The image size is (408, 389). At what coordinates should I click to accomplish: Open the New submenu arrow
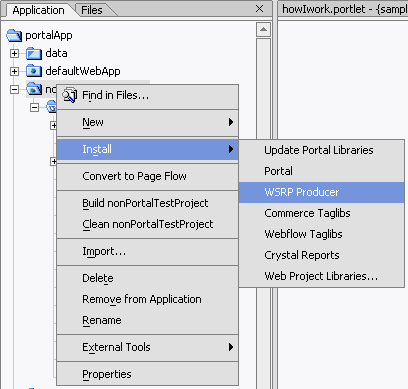231,122
